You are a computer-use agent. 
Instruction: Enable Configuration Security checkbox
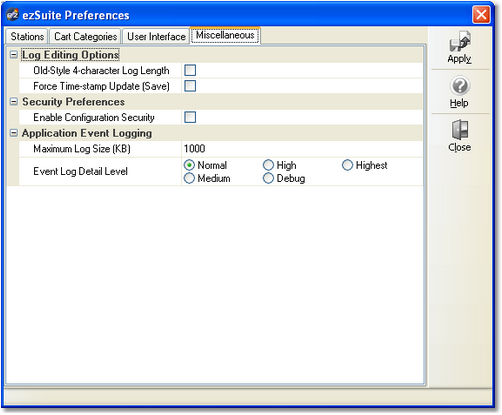coord(190,117)
